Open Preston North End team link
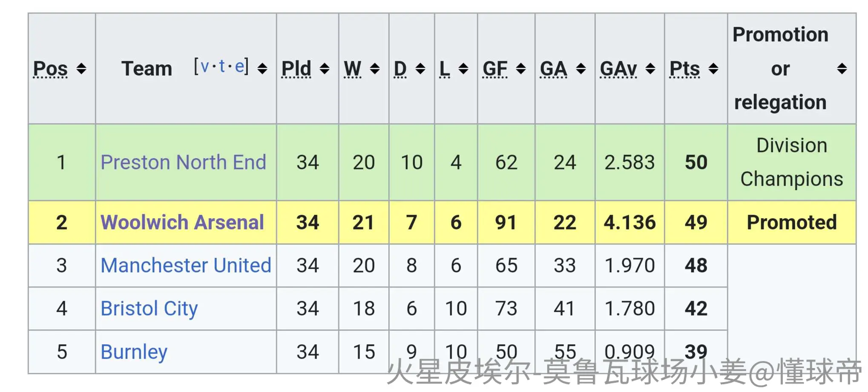868x392 pixels. [183, 162]
